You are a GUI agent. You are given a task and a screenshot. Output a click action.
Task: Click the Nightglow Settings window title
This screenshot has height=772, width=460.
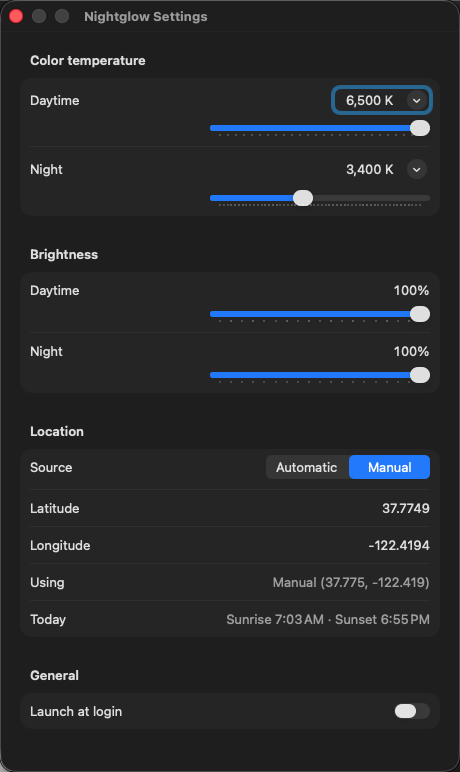pyautogui.click(x=146, y=17)
